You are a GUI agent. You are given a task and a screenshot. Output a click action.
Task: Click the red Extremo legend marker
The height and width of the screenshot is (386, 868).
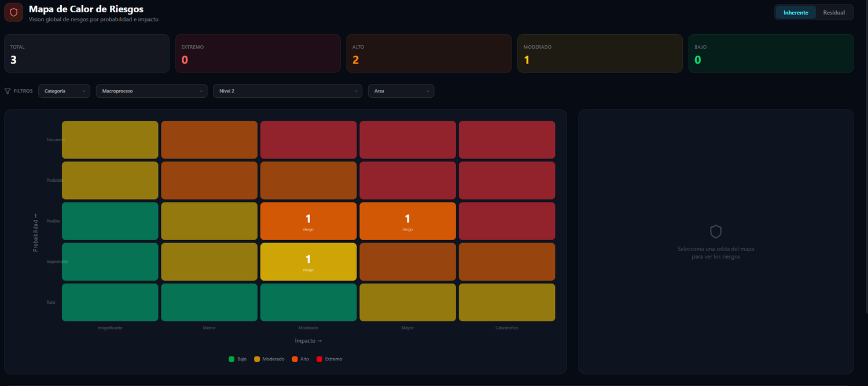(x=319, y=359)
